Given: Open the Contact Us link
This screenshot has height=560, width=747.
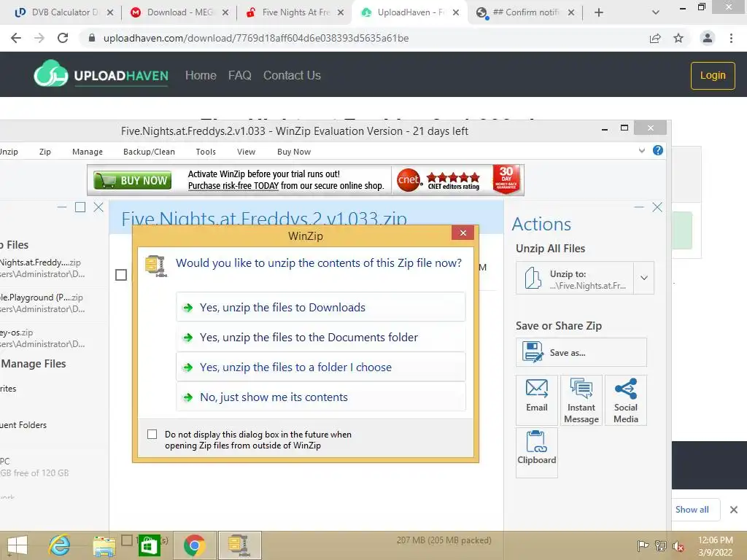Looking at the screenshot, I should click(x=292, y=75).
